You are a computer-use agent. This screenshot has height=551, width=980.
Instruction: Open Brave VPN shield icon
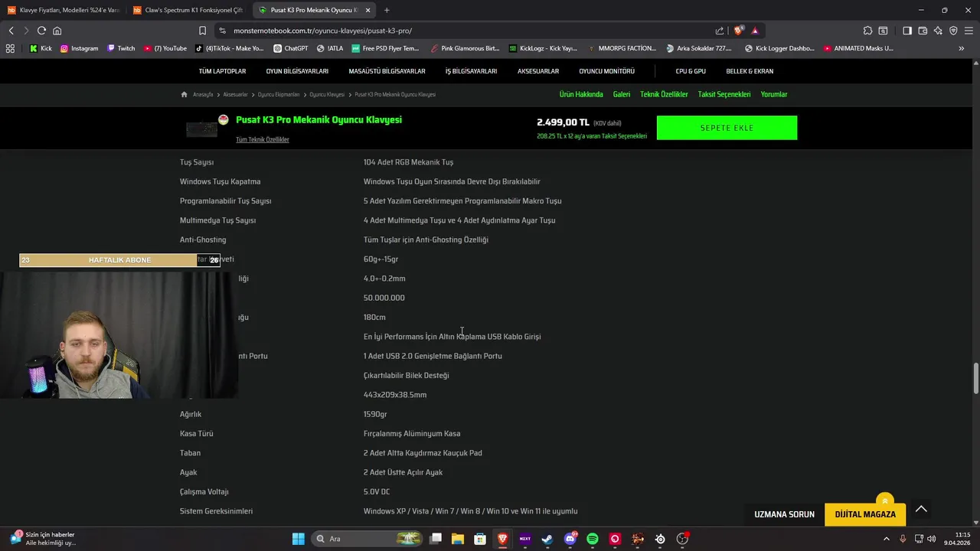(953, 31)
